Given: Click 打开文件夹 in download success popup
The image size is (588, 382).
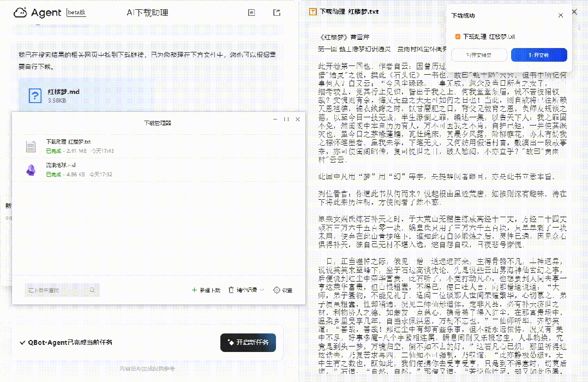Looking at the screenshot, I should (479, 55).
